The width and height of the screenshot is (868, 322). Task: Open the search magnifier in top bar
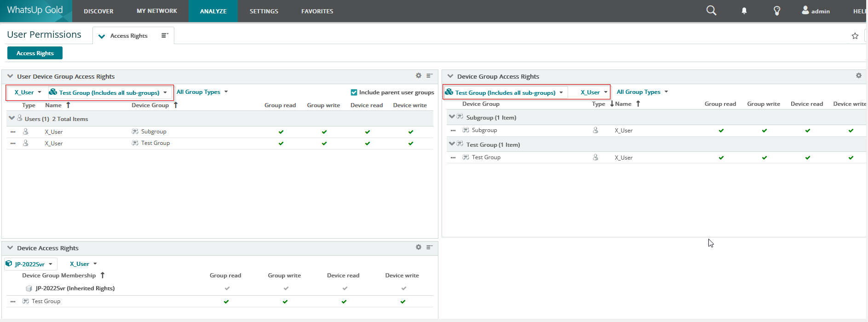tap(711, 11)
